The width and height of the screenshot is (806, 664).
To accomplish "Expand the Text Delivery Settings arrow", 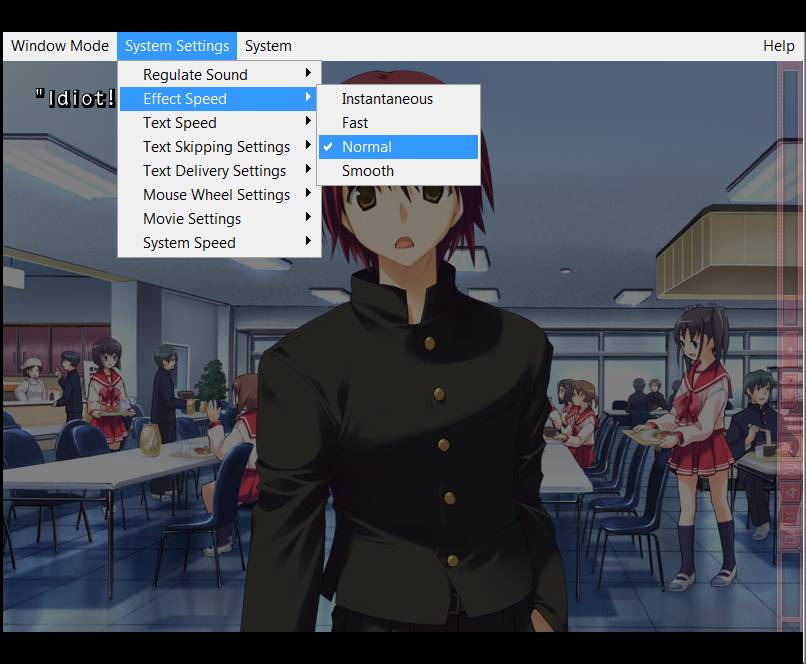I will coord(308,169).
